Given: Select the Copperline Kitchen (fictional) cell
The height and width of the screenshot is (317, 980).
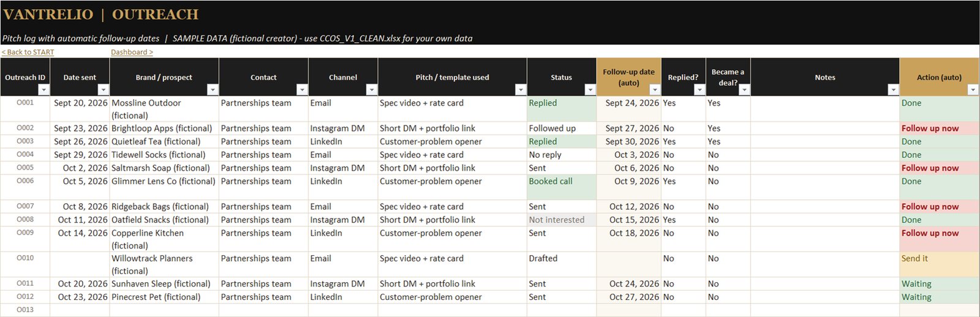Looking at the screenshot, I should 164,239.
